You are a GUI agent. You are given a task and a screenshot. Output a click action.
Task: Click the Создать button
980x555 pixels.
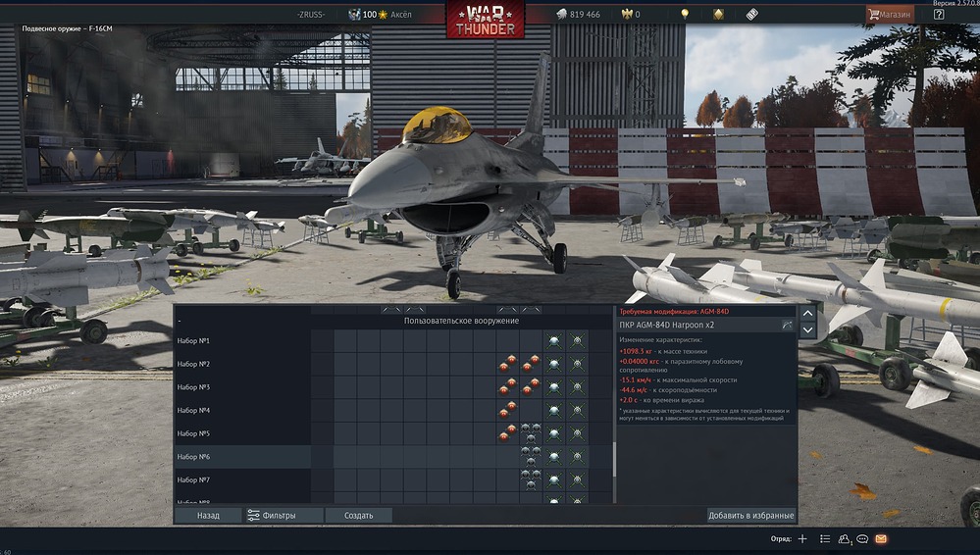pyautogui.click(x=359, y=515)
